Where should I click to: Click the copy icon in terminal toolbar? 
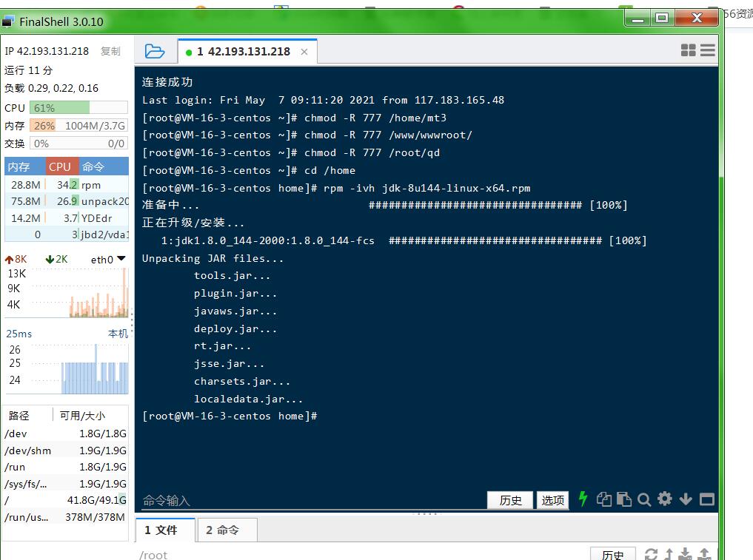[604, 499]
